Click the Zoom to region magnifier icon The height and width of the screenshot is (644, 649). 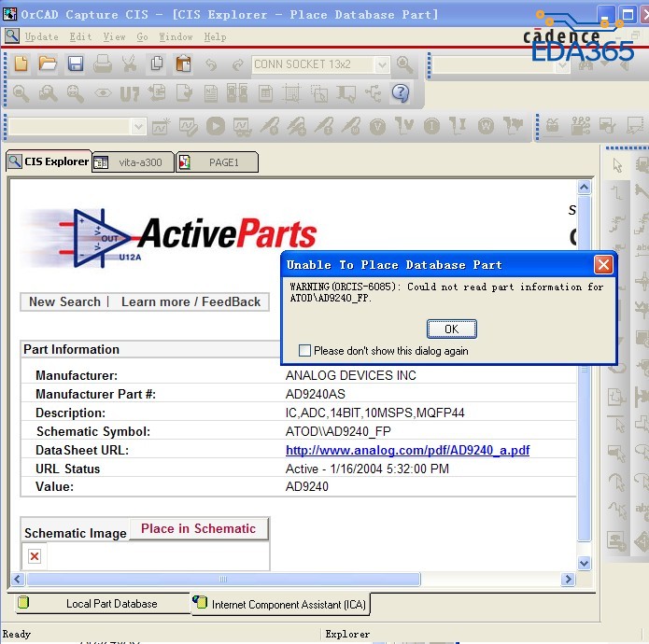[48, 93]
